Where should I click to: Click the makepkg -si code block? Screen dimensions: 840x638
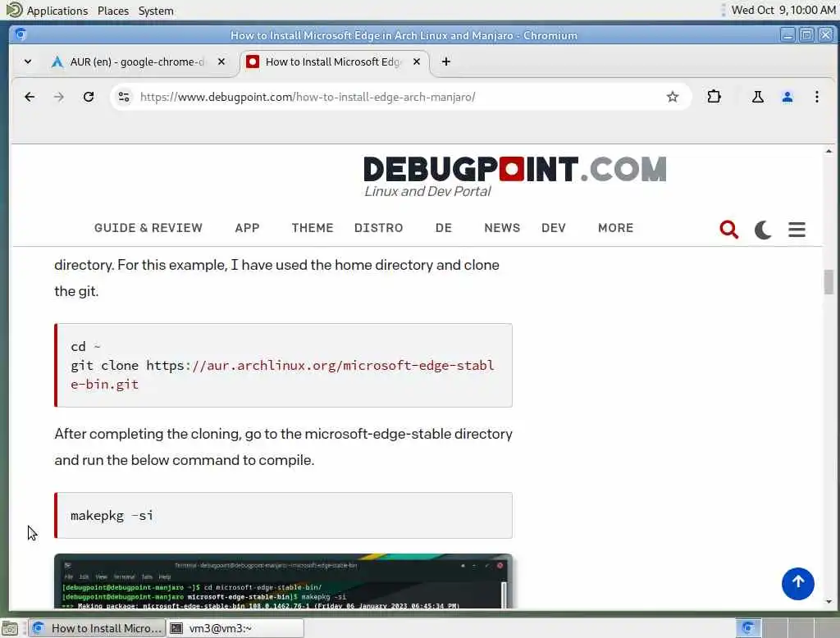click(x=283, y=515)
